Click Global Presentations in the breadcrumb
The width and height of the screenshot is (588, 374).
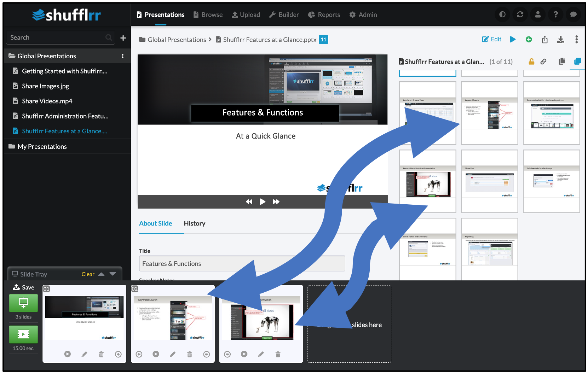[x=177, y=40]
